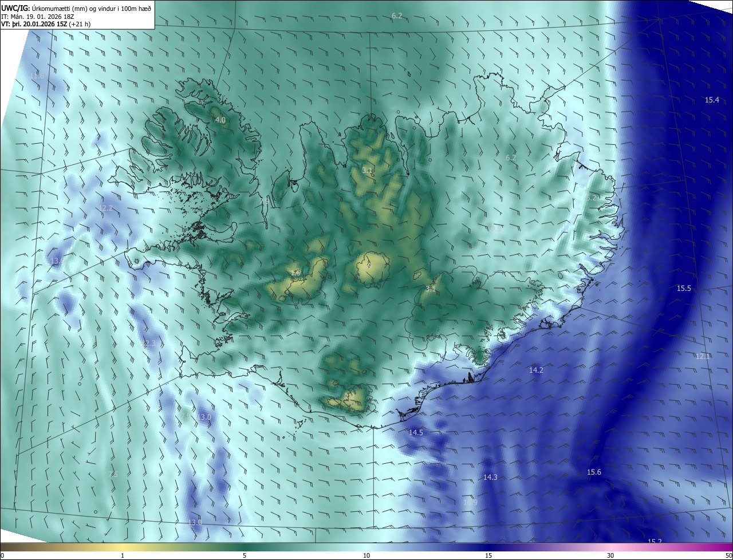The image size is (733, 560).
Task: Click the 11.6 value label on the map
Action: tap(37, 76)
